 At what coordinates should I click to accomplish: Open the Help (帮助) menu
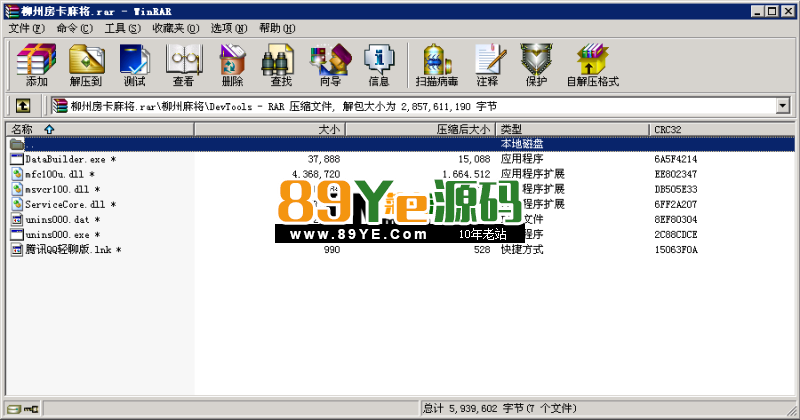click(277, 28)
